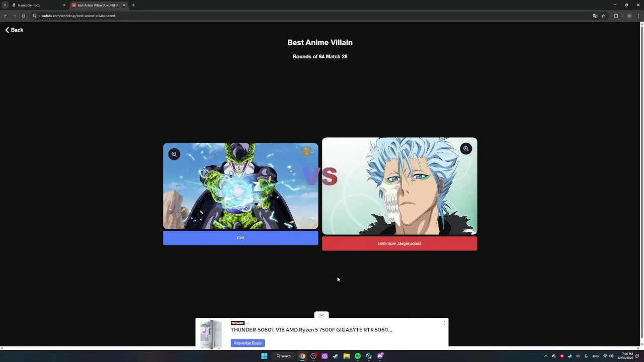
Task: Open a new browser tab
Action: click(133, 5)
